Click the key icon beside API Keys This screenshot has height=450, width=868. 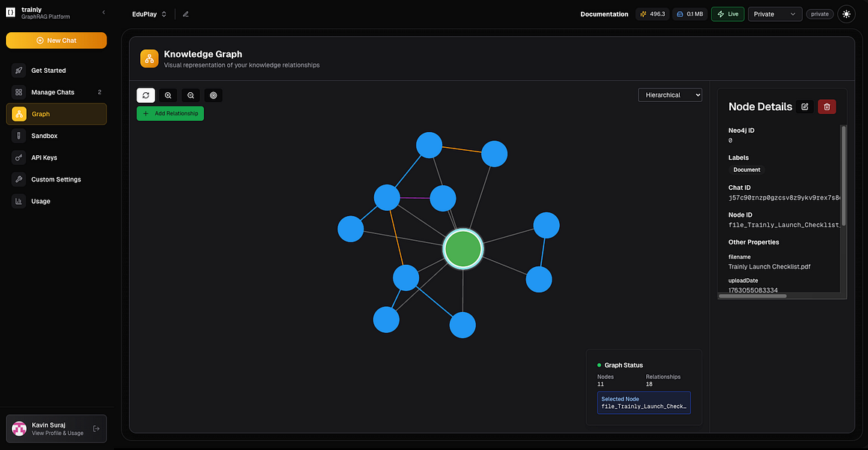tap(19, 157)
